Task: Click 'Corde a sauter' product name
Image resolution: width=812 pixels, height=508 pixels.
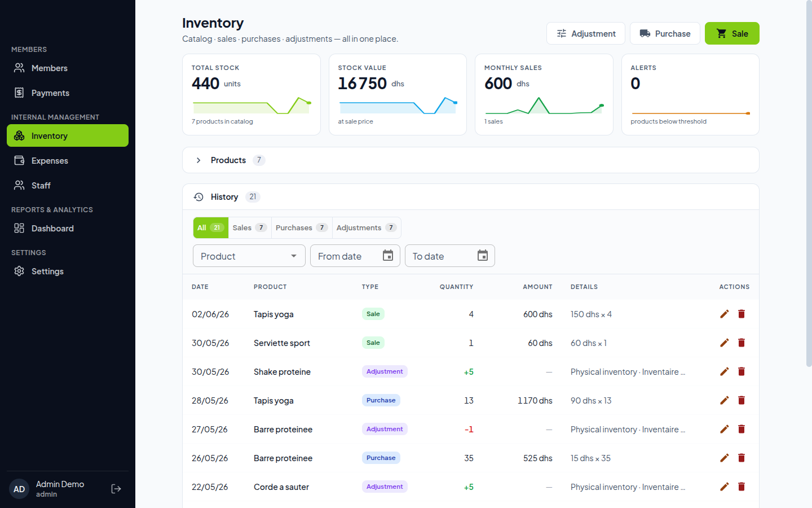Action: pyautogui.click(x=281, y=487)
